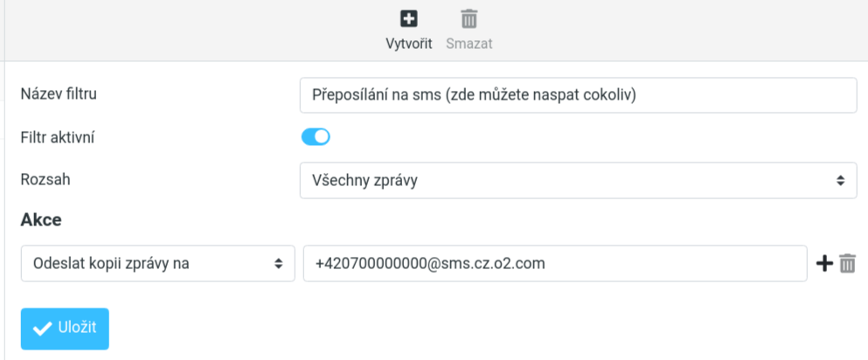Click the checkmark icon on Uložit
The image size is (868, 360).
coord(41,329)
